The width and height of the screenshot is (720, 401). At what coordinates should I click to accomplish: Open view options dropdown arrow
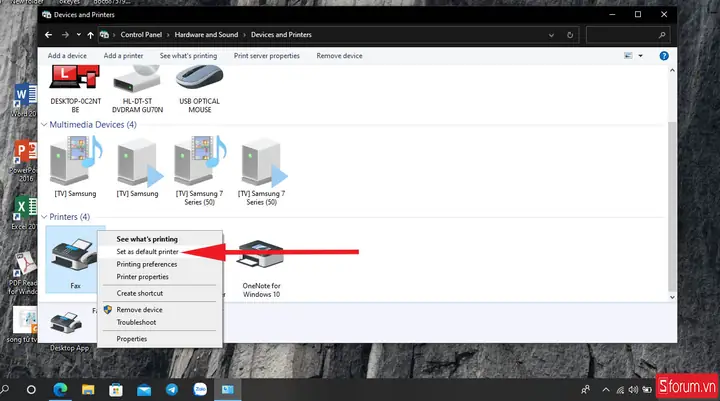point(641,56)
